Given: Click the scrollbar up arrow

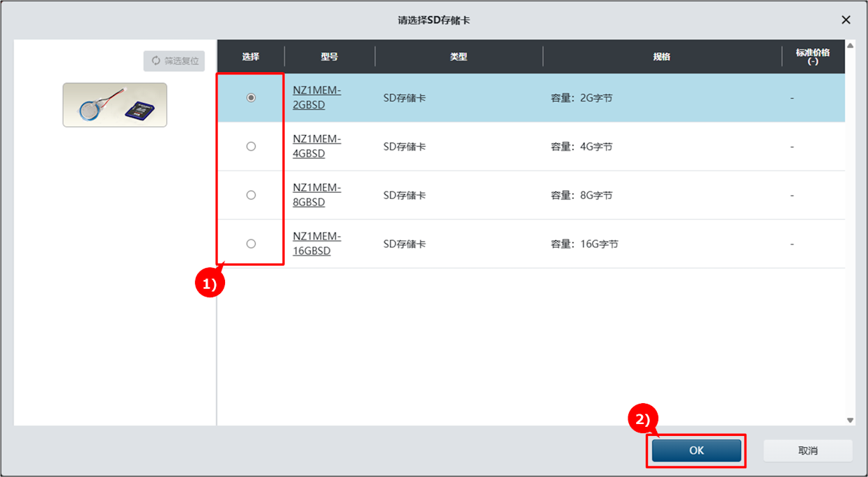Looking at the screenshot, I should 850,46.
